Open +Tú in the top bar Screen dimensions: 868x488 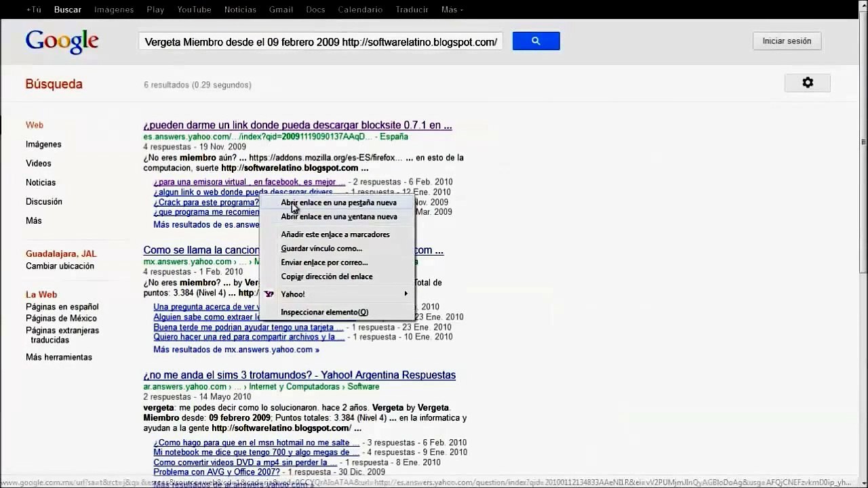click(33, 9)
